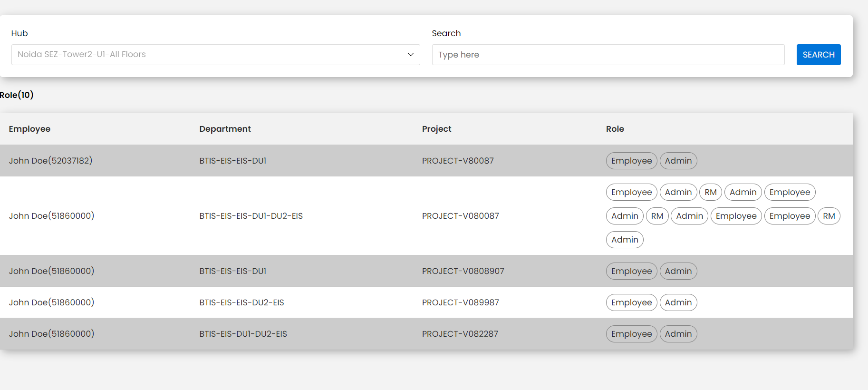Click the John Doe(52037182) employee name
This screenshot has width=868, height=390.
click(x=50, y=161)
